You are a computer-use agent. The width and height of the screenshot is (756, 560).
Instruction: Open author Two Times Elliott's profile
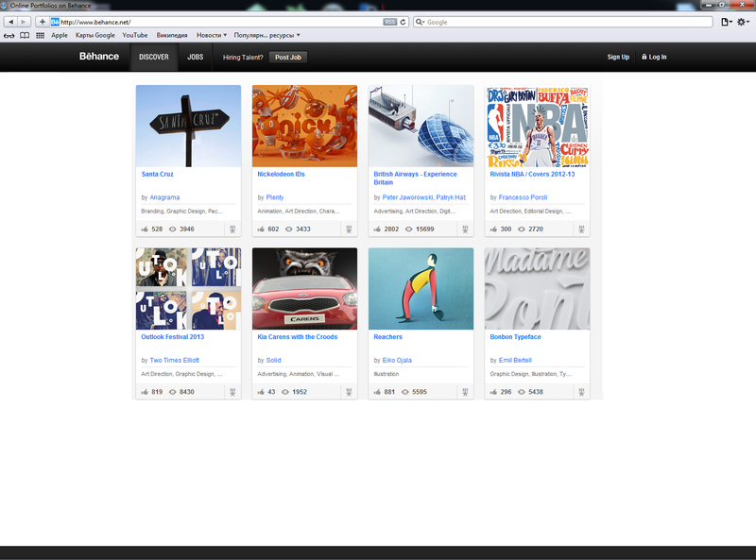click(175, 360)
